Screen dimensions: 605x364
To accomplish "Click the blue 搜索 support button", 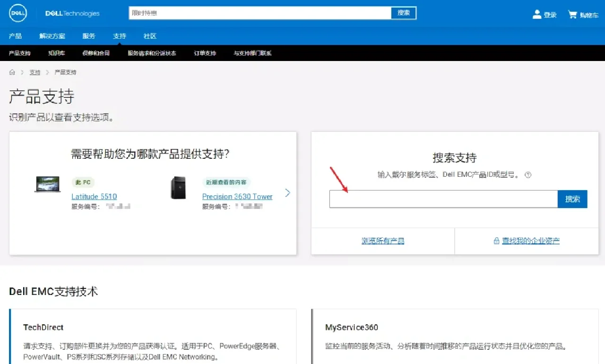I will (x=572, y=199).
